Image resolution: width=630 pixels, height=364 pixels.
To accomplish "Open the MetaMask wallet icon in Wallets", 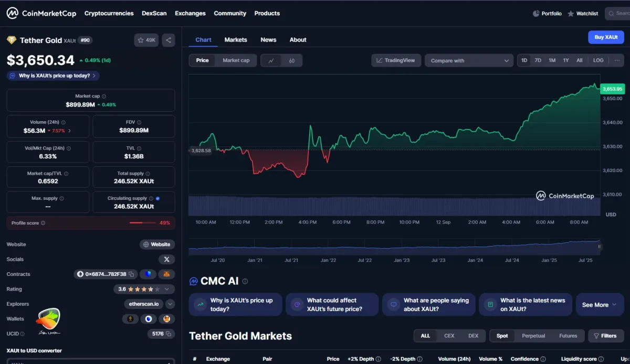I will tap(167, 319).
